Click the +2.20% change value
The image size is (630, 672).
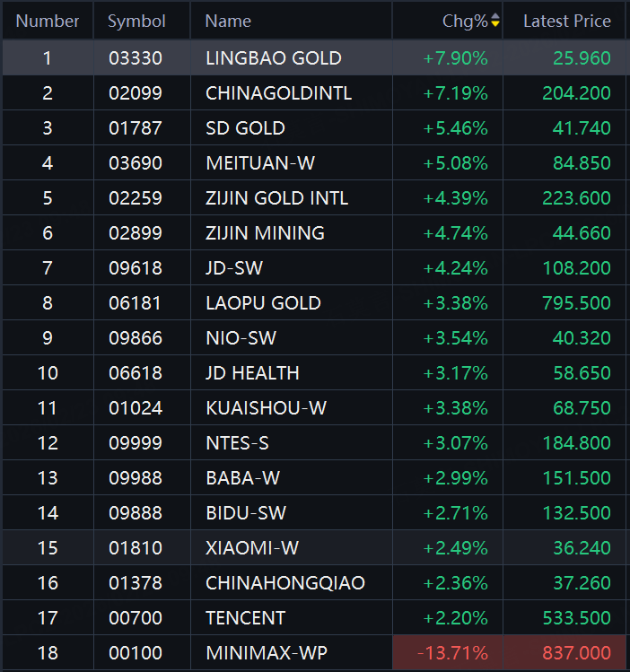[455, 618]
